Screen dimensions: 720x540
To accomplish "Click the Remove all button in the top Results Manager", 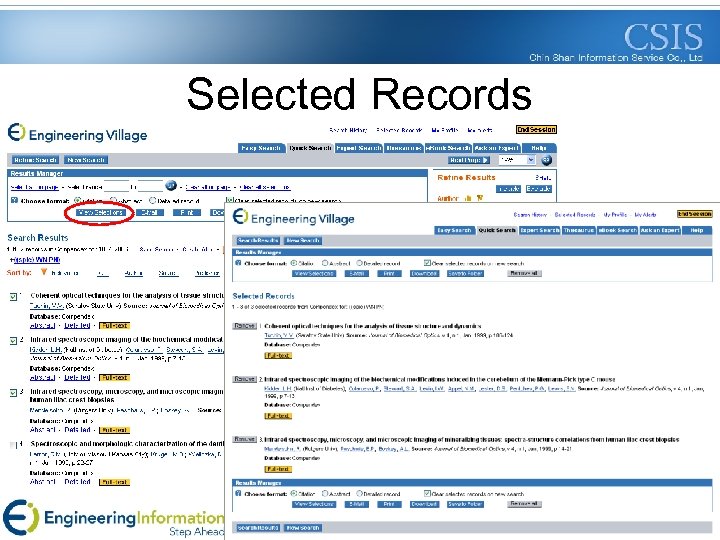I will point(524,273).
